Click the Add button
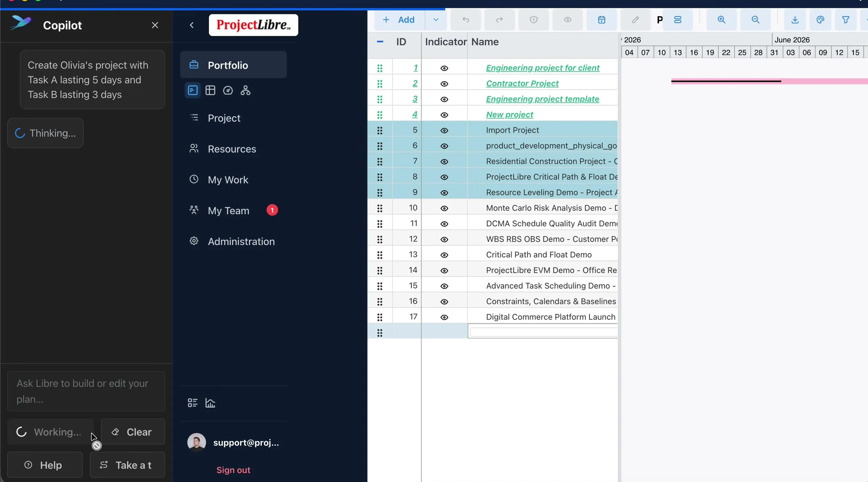This screenshot has height=482, width=868. click(x=400, y=20)
